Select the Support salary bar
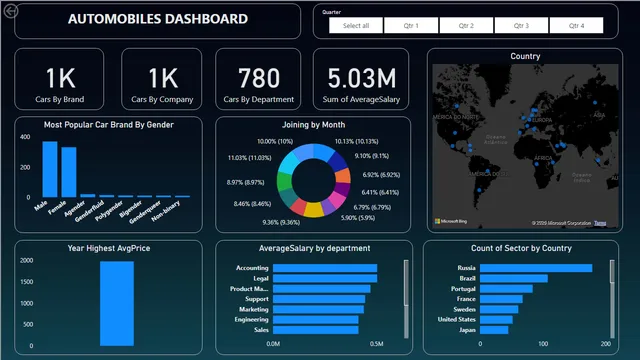The width and height of the screenshot is (640, 360). coord(319,299)
